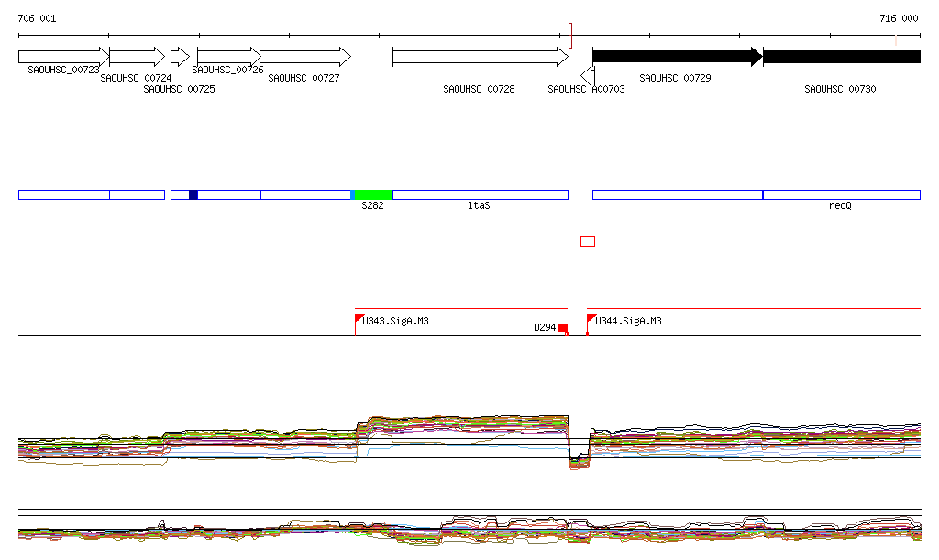The width and height of the screenshot is (939, 560).
Task: Click the D294 label
Action: tap(545, 328)
